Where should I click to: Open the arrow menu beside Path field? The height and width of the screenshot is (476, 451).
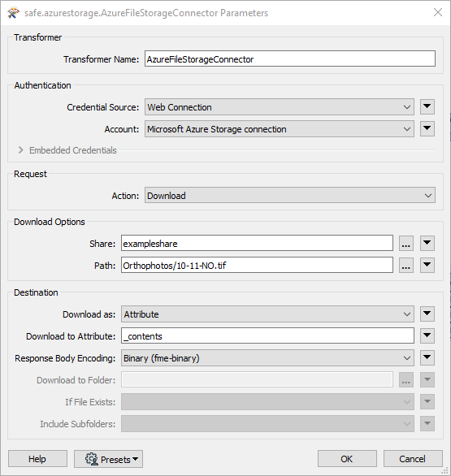(x=427, y=265)
